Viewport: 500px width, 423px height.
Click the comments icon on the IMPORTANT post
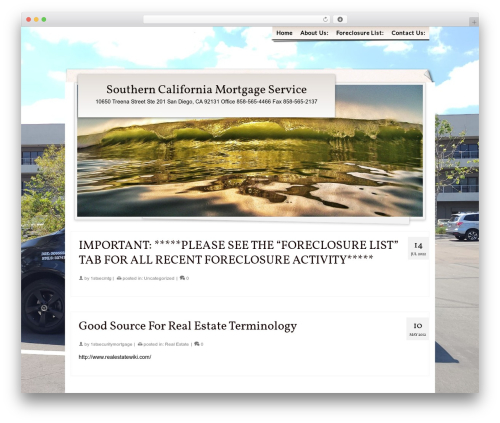(x=182, y=278)
